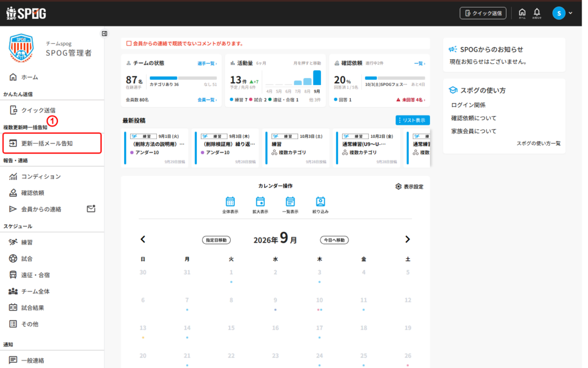
Task: Open the notifications bell icon
Action: pyautogui.click(x=537, y=13)
